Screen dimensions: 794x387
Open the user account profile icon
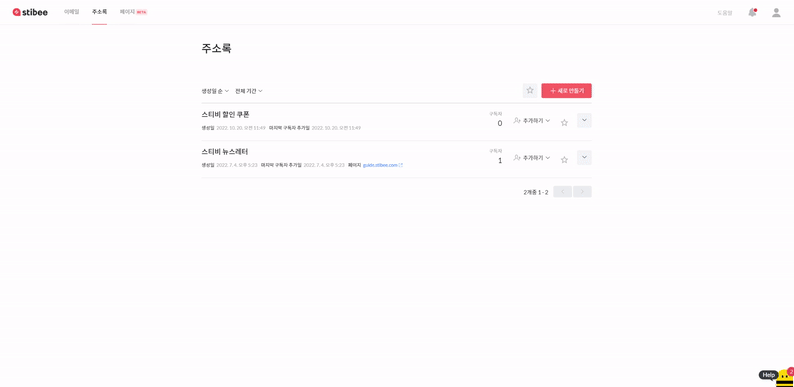(x=776, y=12)
